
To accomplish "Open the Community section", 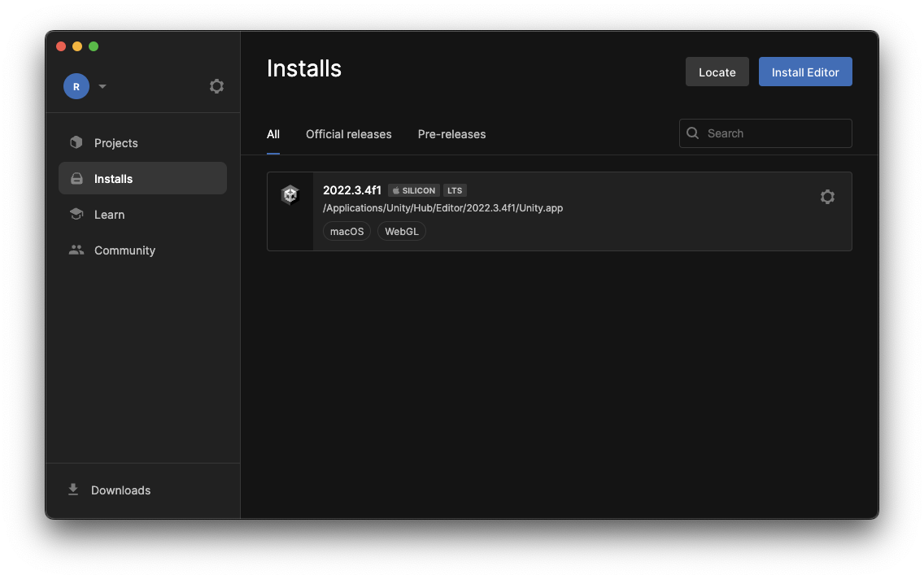I will 142,250.
